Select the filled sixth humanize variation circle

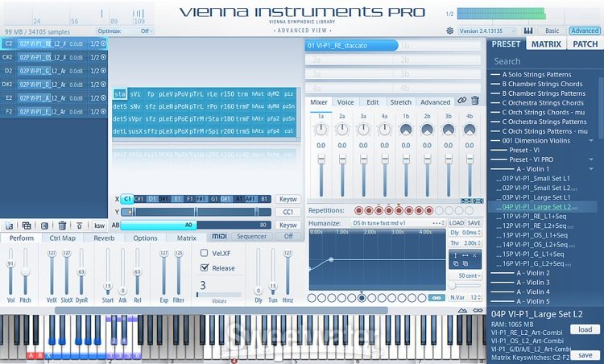[362, 298]
